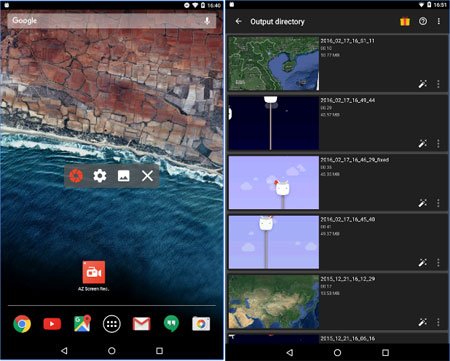Screen dimensions: 450x361
Task: Play the map thumbnail of 2016_02_17_16_51_11
Action: pyautogui.click(x=274, y=63)
